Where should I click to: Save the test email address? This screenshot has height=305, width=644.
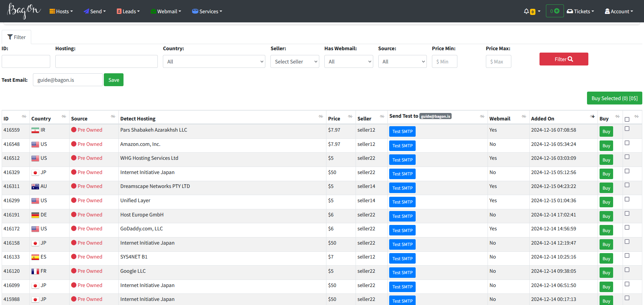(114, 80)
